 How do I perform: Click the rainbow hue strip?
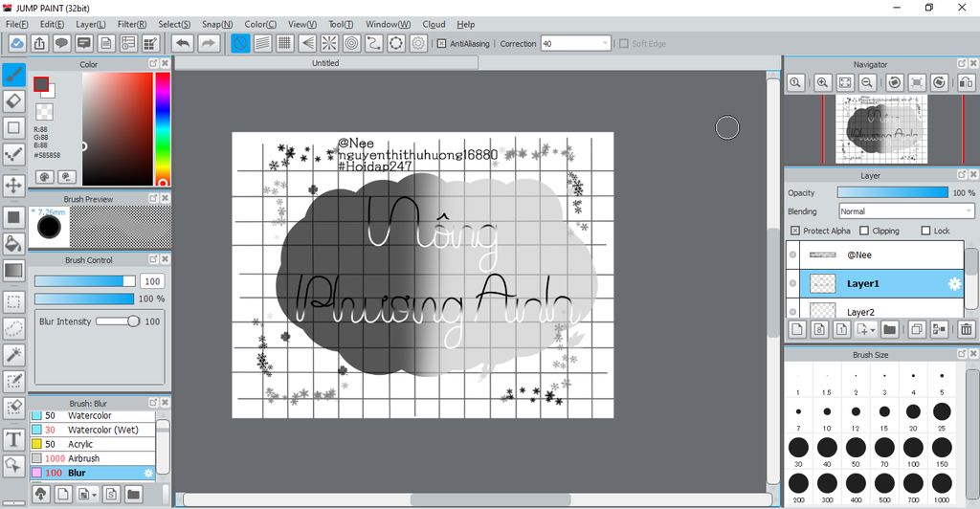163,129
